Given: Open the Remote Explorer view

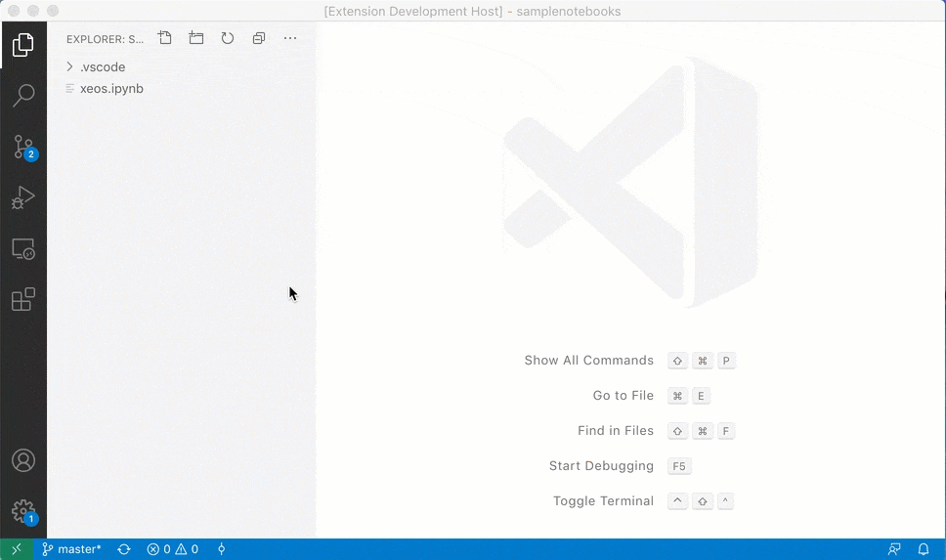Looking at the screenshot, I should (x=23, y=249).
